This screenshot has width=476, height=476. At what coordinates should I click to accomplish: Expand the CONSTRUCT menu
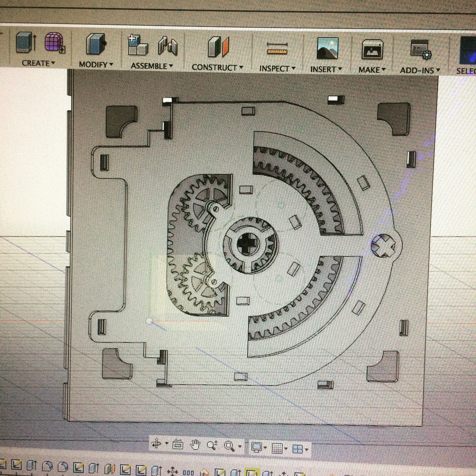coord(217,67)
